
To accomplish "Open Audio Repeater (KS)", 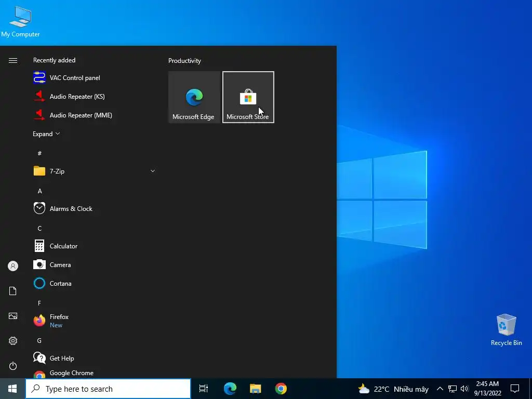I will click(x=94, y=96).
